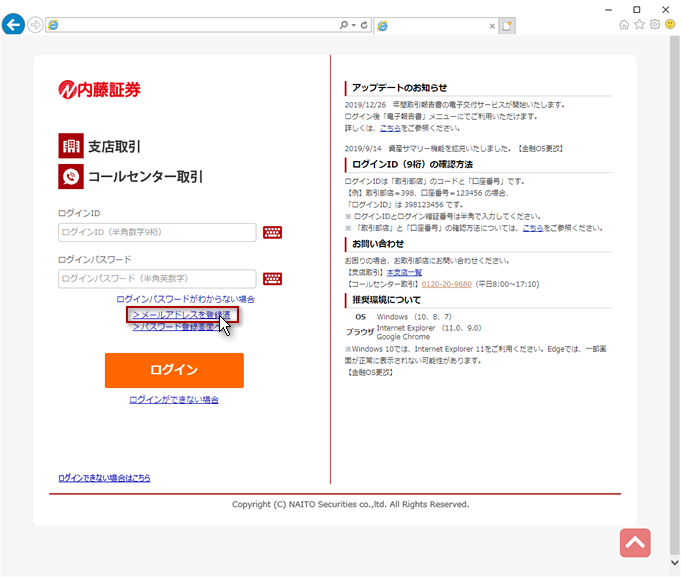Focus the ログインID input field
Viewport: 681px width, 577px height.
tap(157, 233)
